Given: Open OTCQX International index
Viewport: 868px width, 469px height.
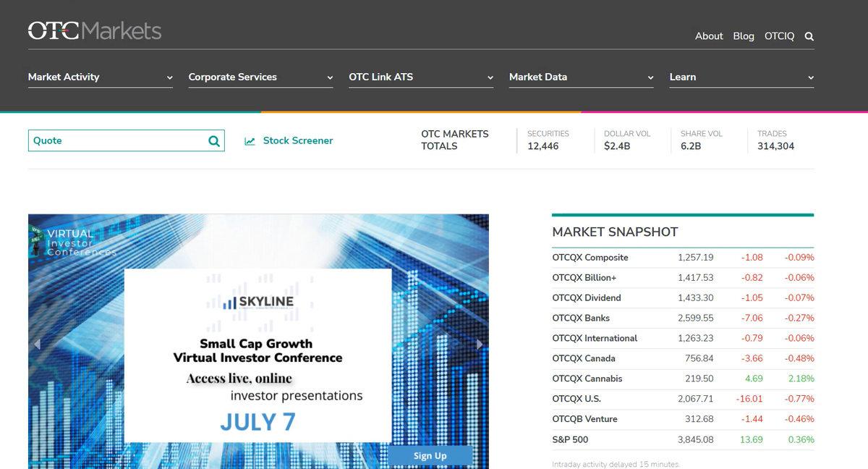Looking at the screenshot, I should point(595,339).
